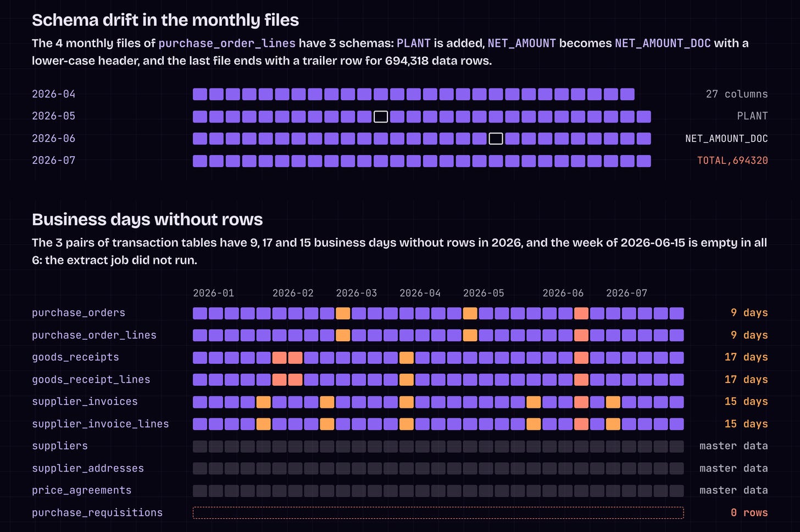800x532 pixels.
Task: Click the 2026-03 month header above the grid
Action: (357, 293)
